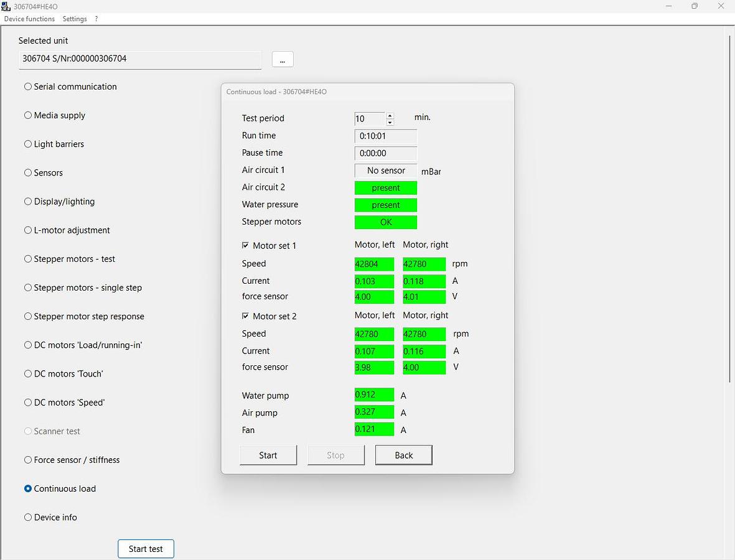
Task: Select Display/lighting radio button
Action: coord(60,202)
